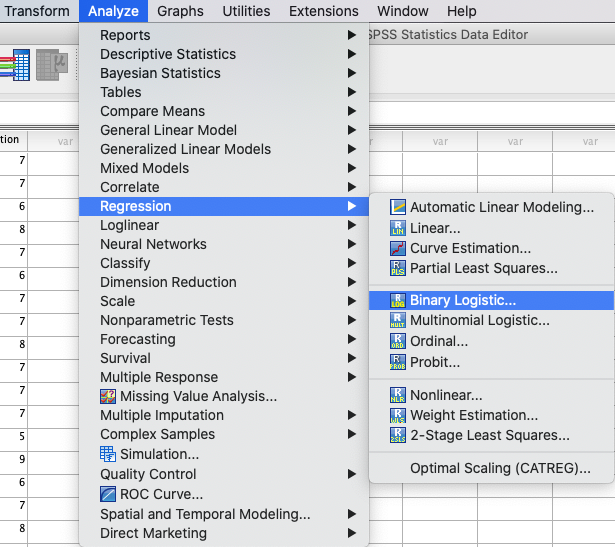Click the Probit PROB icon

pyautogui.click(x=398, y=362)
